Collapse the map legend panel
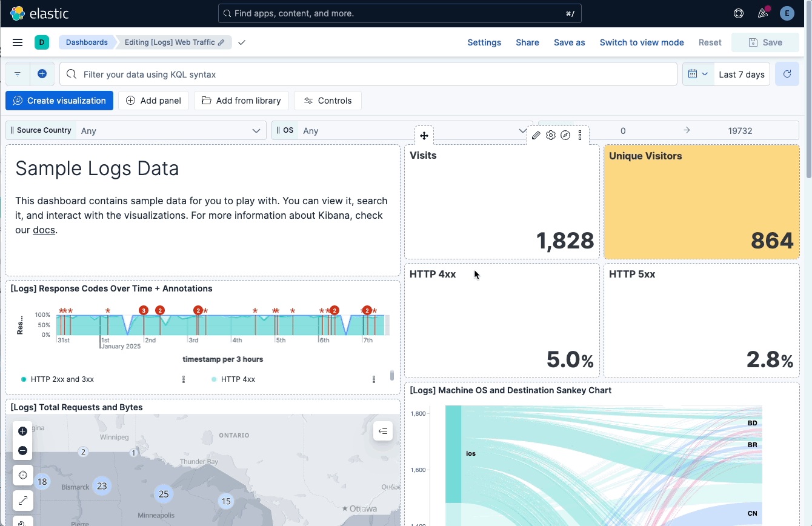Image resolution: width=812 pixels, height=526 pixels. pos(383,431)
